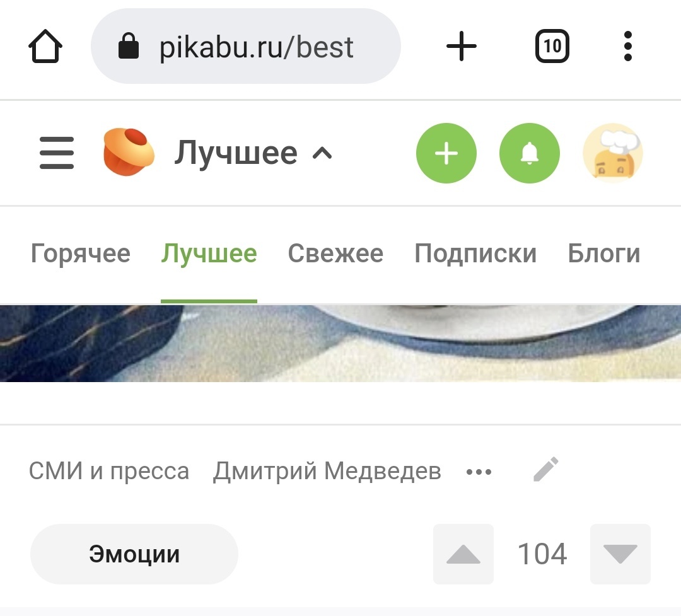
Task: Expand the Лучшее header dropdown chevron
Action: [x=322, y=153]
